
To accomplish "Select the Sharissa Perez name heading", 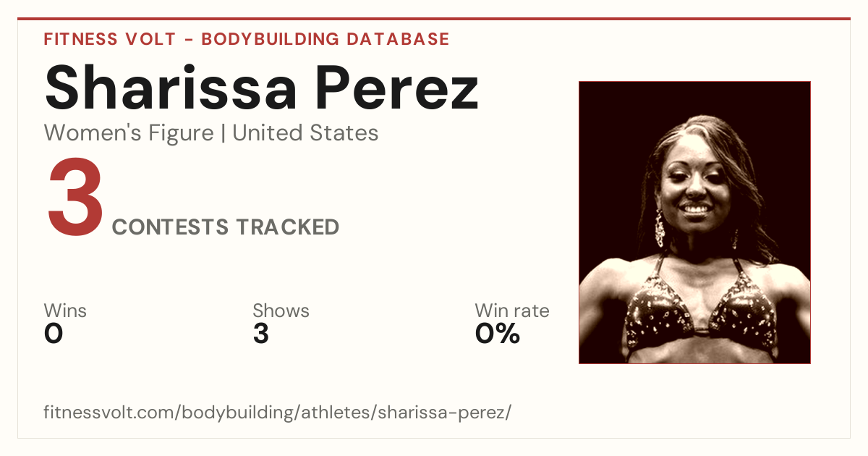I will tap(261, 88).
